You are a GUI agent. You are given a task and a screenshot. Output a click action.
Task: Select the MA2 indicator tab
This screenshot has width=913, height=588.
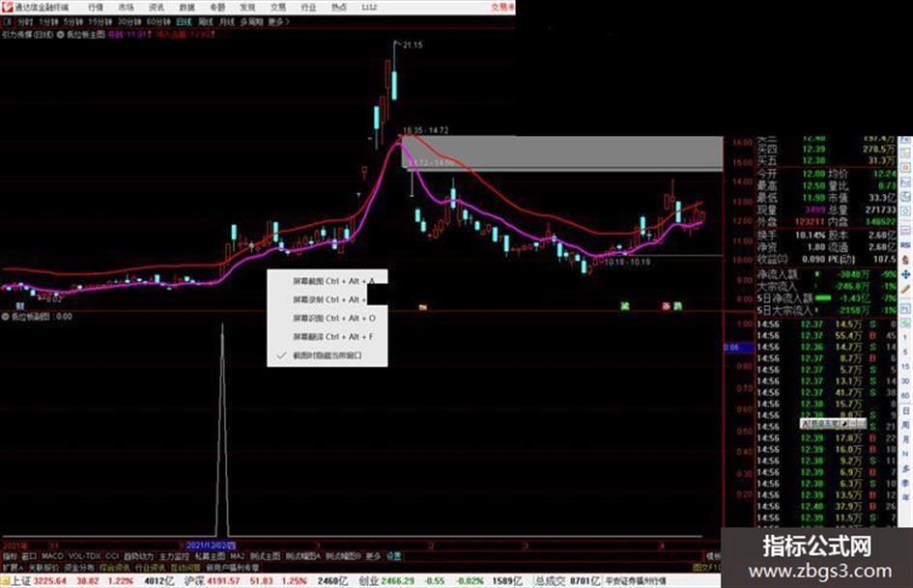[237, 556]
